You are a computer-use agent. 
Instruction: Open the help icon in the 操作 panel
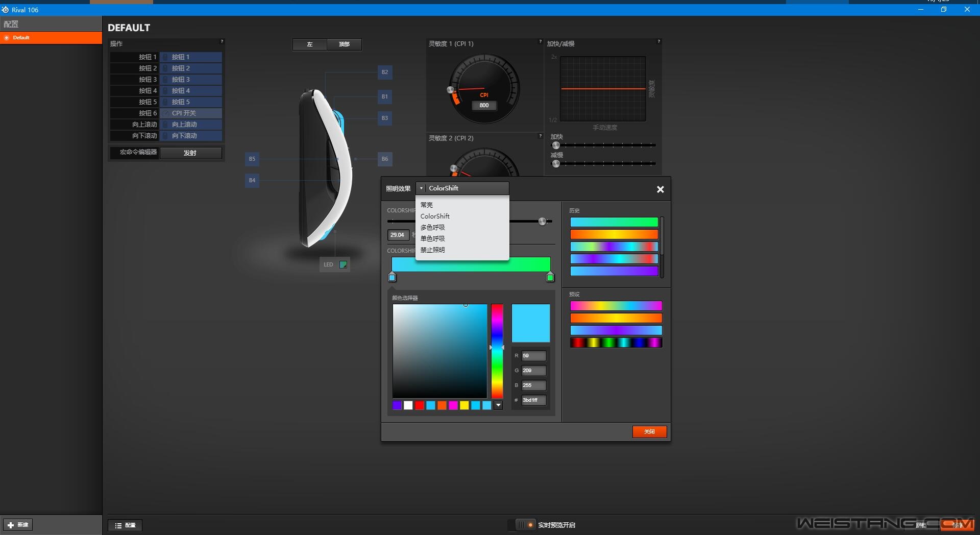pos(222,41)
